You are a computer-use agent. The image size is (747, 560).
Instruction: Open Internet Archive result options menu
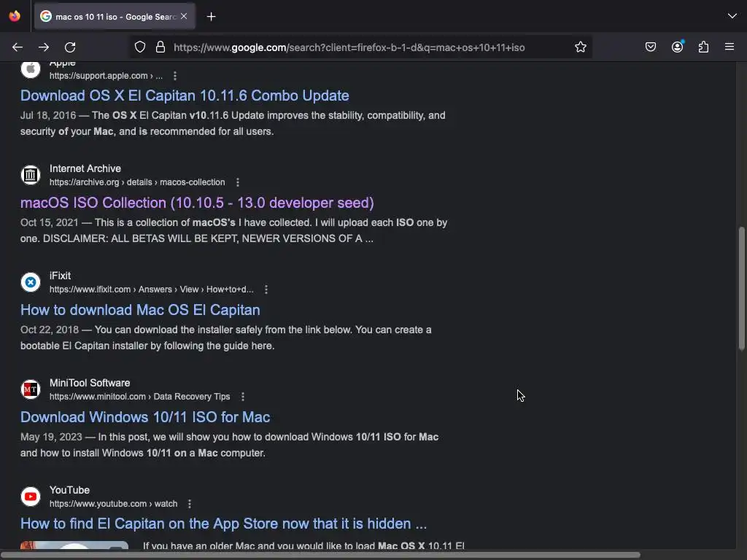point(238,182)
